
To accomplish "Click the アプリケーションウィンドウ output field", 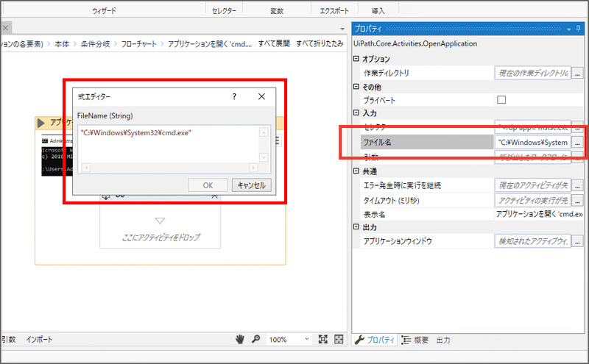I will tap(532, 241).
